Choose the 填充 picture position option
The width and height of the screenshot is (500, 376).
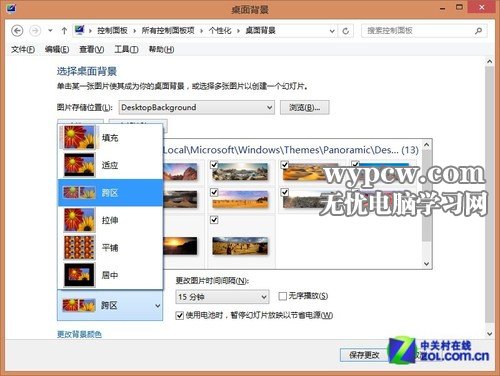[x=110, y=137]
